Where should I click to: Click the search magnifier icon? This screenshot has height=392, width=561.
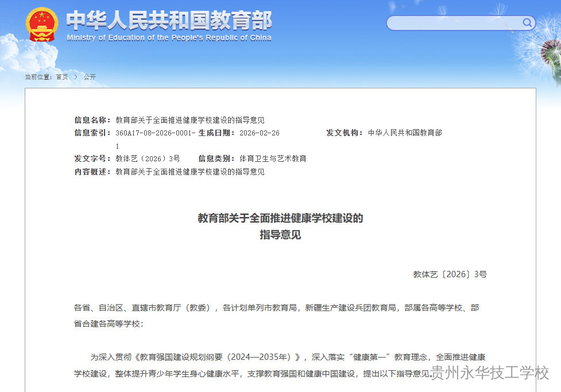tap(527, 22)
